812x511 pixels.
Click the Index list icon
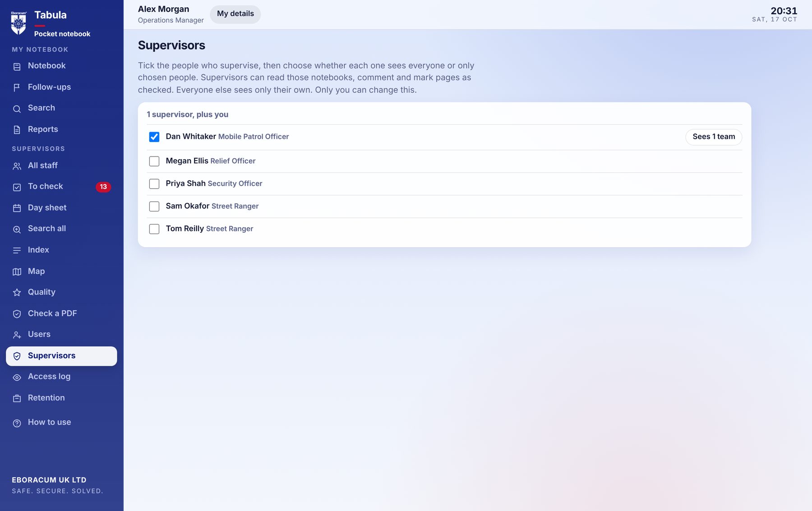(17, 250)
